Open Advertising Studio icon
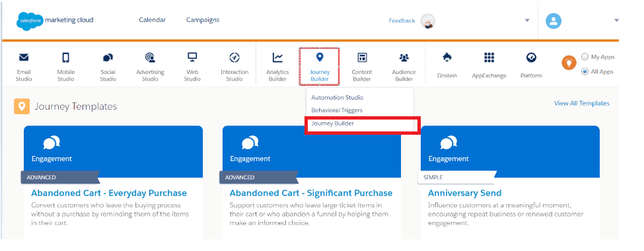The image size is (644, 251). (150, 57)
